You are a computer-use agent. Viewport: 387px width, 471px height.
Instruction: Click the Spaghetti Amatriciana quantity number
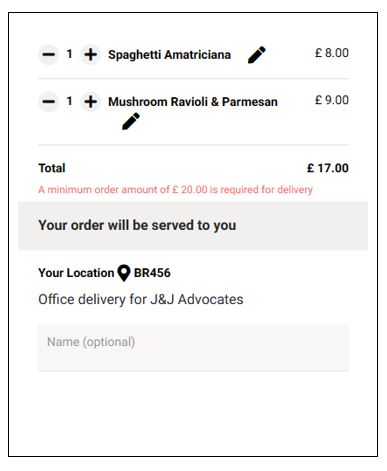[69, 54]
